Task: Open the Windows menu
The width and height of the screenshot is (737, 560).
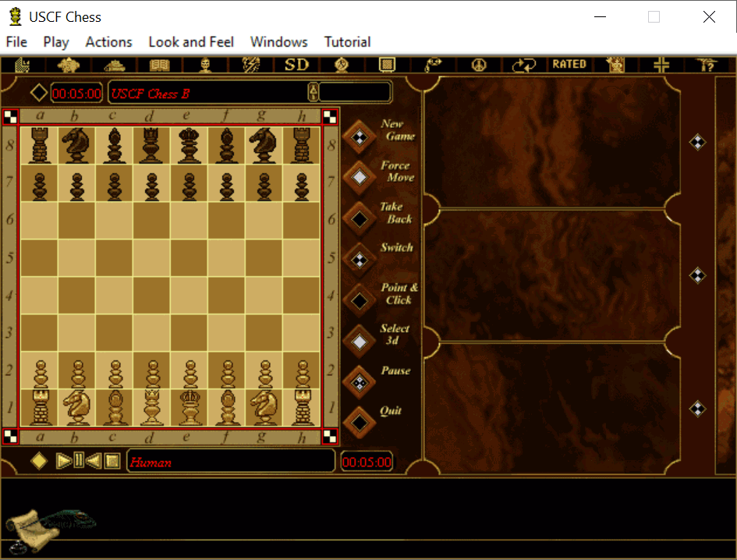Action: point(278,42)
